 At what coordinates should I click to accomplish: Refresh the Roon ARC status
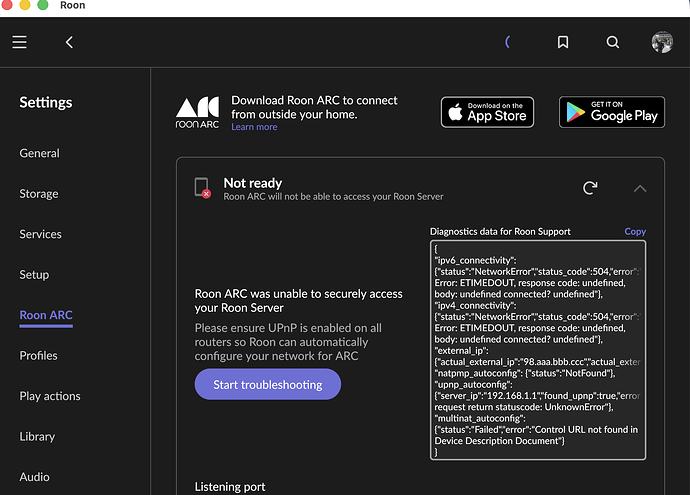tap(590, 188)
